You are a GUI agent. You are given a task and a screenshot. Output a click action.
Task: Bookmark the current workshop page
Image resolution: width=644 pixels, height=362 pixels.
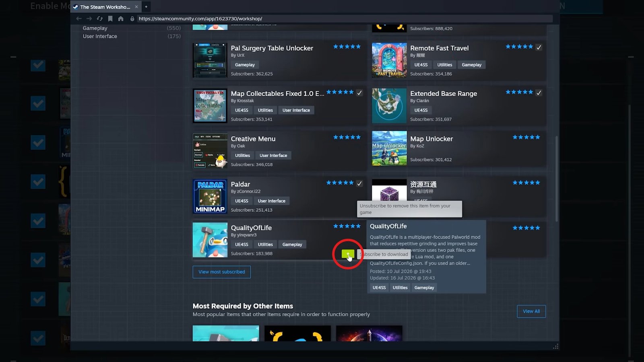(110, 19)
